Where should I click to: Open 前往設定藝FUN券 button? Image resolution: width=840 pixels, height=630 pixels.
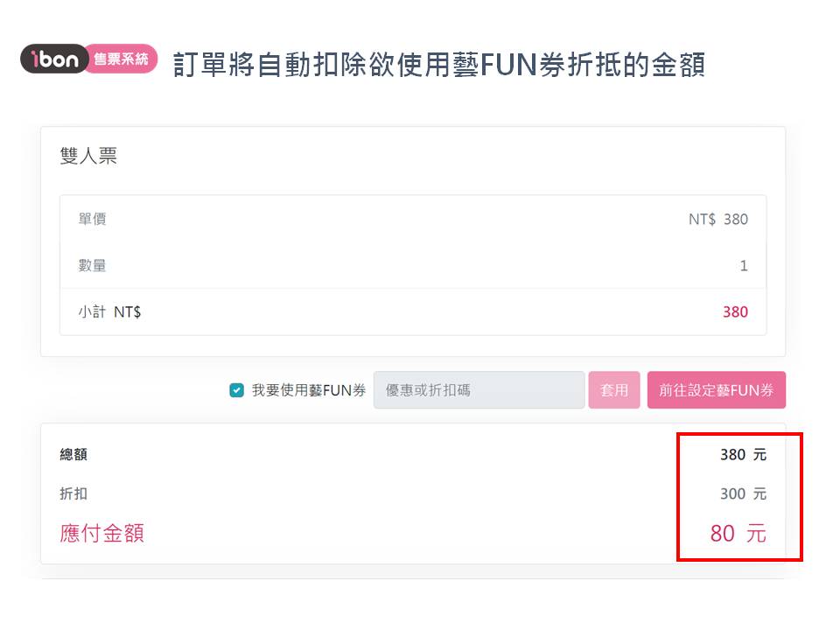(x=717, y=390)
